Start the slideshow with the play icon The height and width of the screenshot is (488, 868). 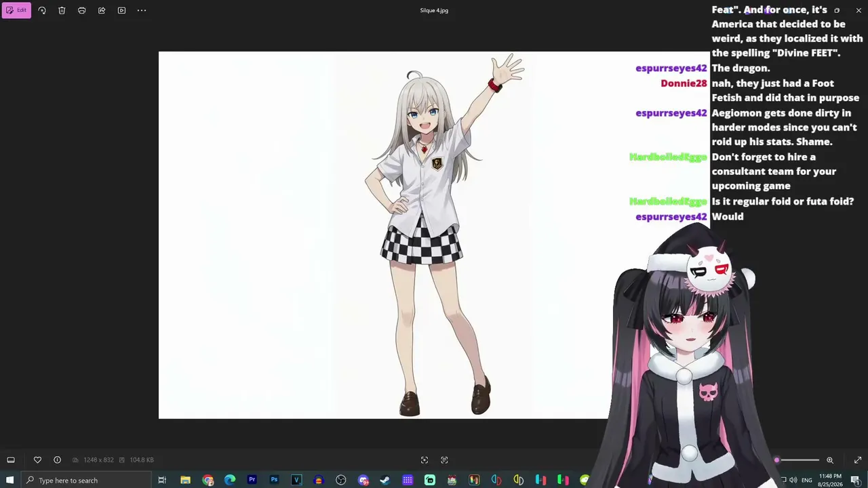coord(121,10)
